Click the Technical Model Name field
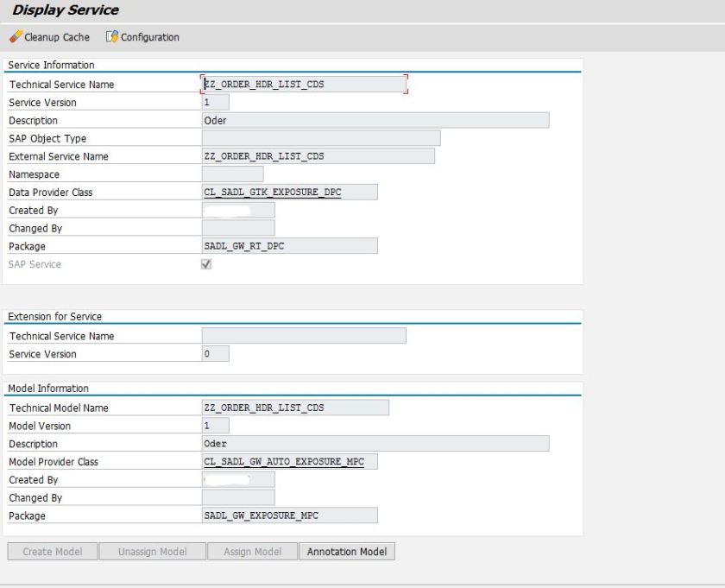Screen dimensions: 725x588 click(294, 408)
